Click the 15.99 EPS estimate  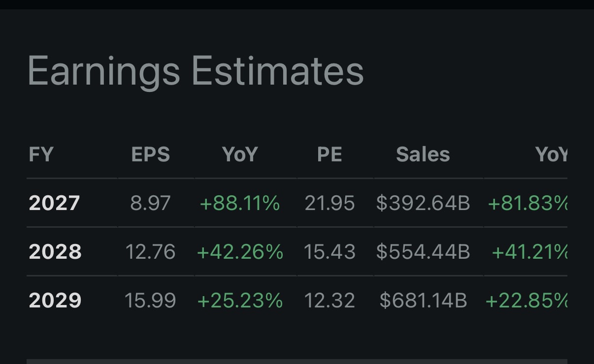(x=150, y=300)
